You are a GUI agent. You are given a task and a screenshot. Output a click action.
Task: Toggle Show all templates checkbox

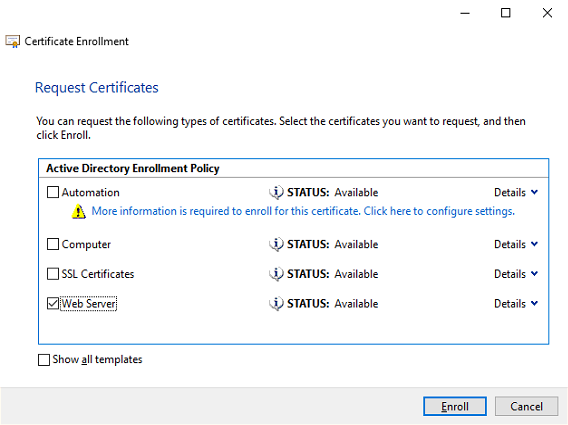click(x=44, y=360)
